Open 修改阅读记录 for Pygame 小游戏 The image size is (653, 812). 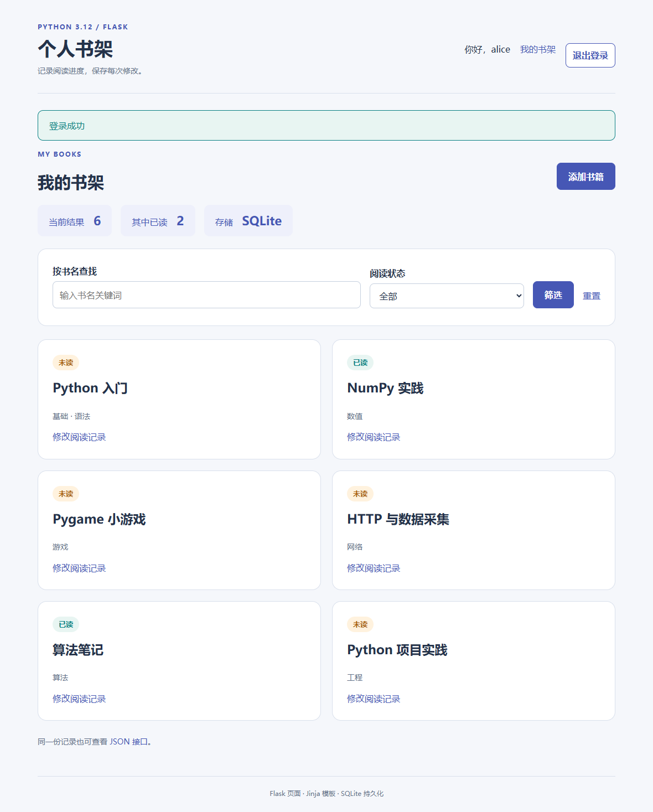click(x=79, y=568)
